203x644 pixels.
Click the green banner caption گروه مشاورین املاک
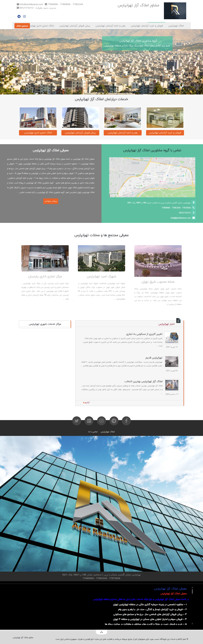(x=137, y=43)
